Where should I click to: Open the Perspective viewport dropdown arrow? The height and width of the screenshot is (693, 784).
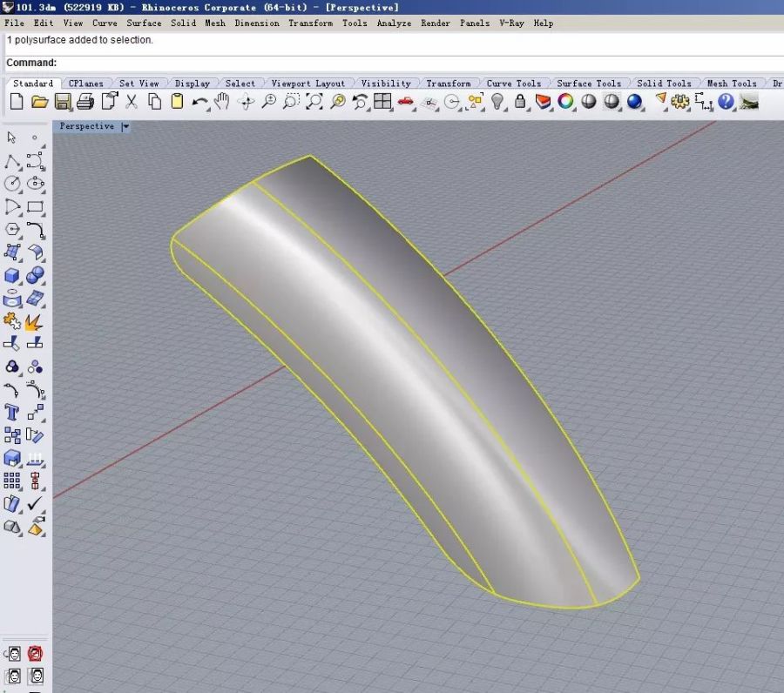pos(126,127)
